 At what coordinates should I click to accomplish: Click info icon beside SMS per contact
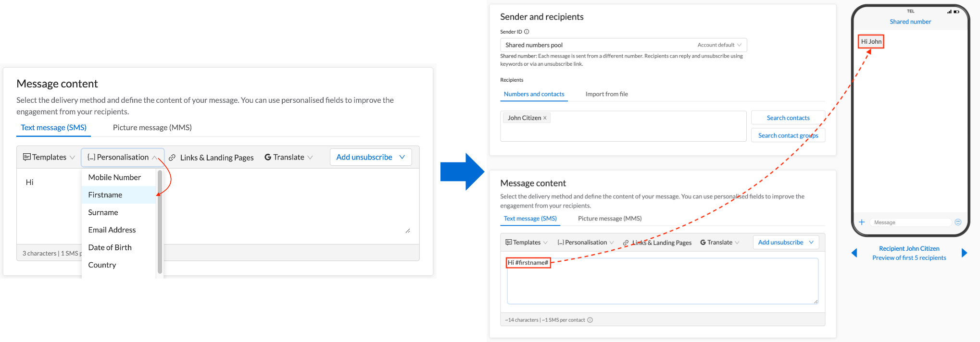pyautogui.click(x=590, y=320)
